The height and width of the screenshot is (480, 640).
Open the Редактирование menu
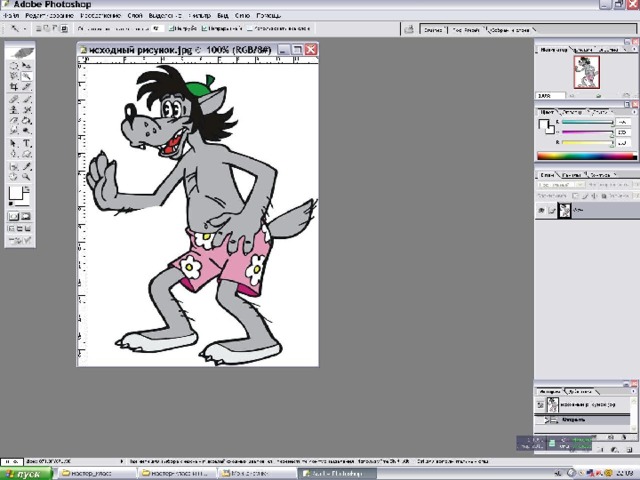(x=49, y=16)
